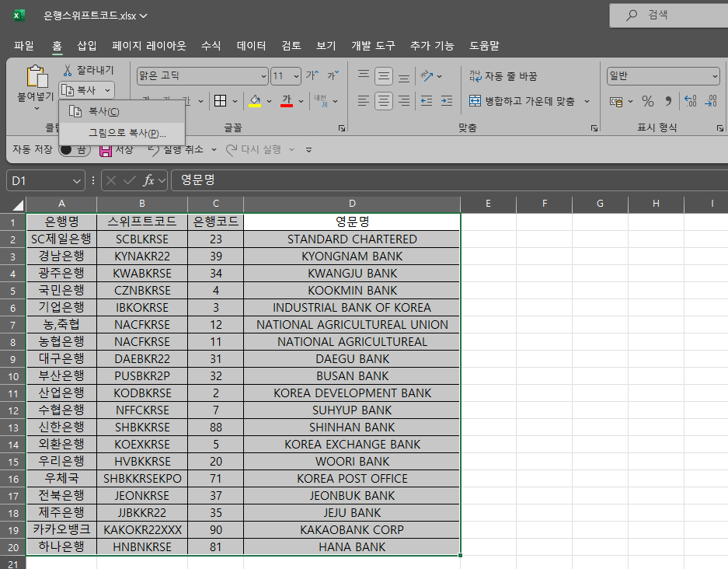Open the 파일 tab
The height and width of the screenshot is (569, 728).
tap(23, 46)
